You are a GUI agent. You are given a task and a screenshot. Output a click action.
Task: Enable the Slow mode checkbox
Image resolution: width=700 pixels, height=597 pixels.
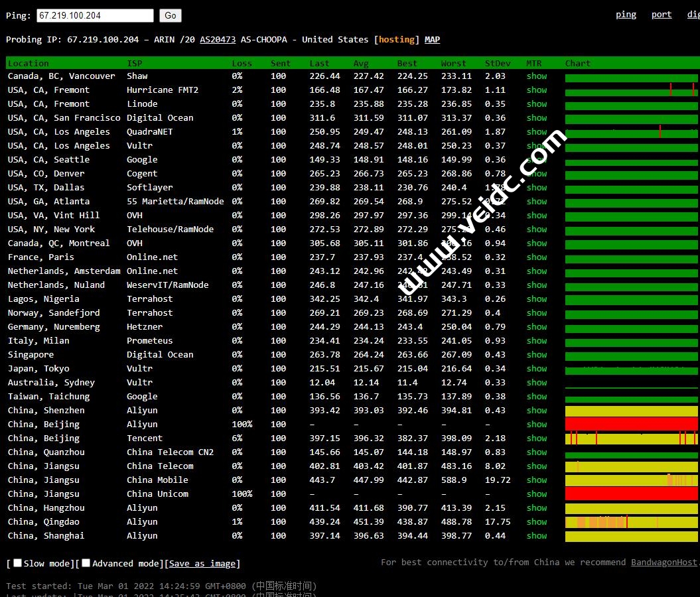18,563
